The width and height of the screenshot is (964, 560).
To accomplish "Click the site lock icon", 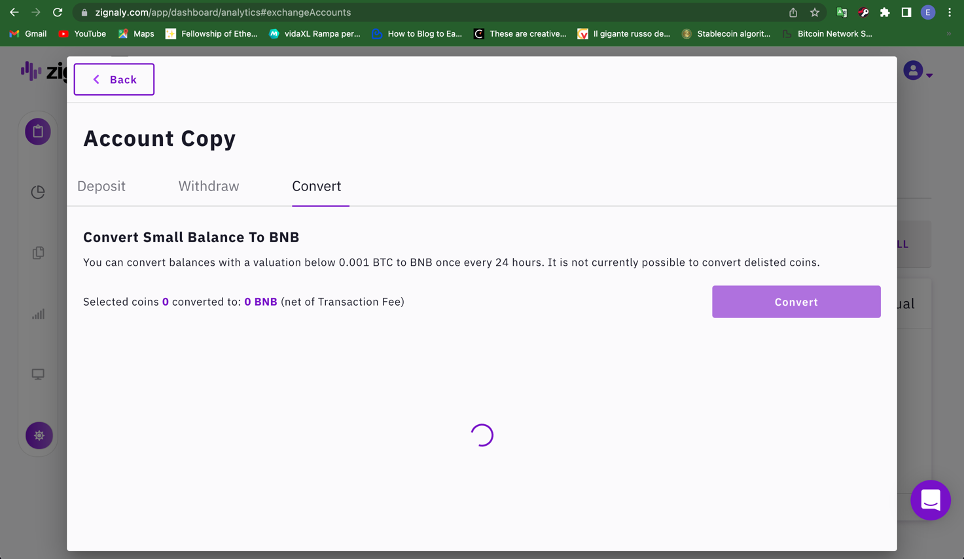I will pyautogui.click(x=84, y=12).
